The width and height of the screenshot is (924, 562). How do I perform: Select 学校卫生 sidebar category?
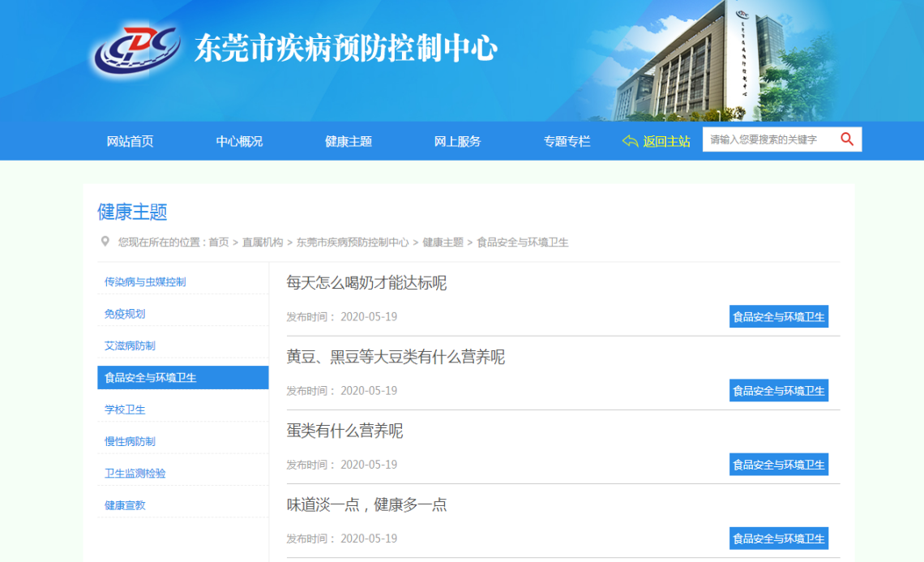[x=125, y=410]
